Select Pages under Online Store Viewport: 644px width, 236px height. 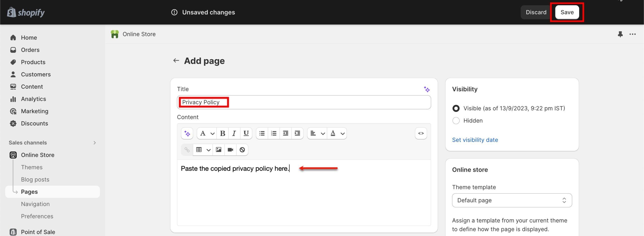pyautogui.click(x=53, y=192)
